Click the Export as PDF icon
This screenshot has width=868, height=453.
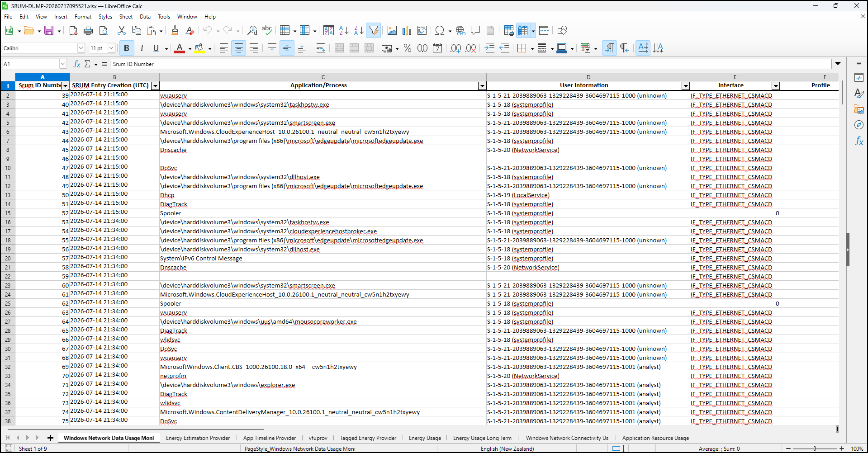(73, 31)
